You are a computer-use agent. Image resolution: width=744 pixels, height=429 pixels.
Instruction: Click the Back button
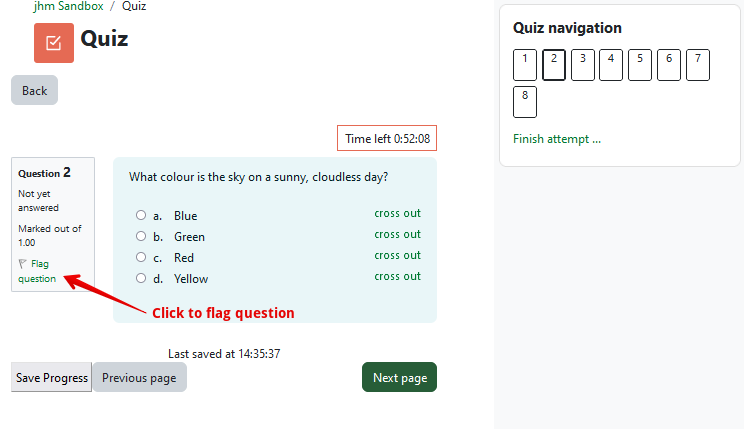point(35,90)
